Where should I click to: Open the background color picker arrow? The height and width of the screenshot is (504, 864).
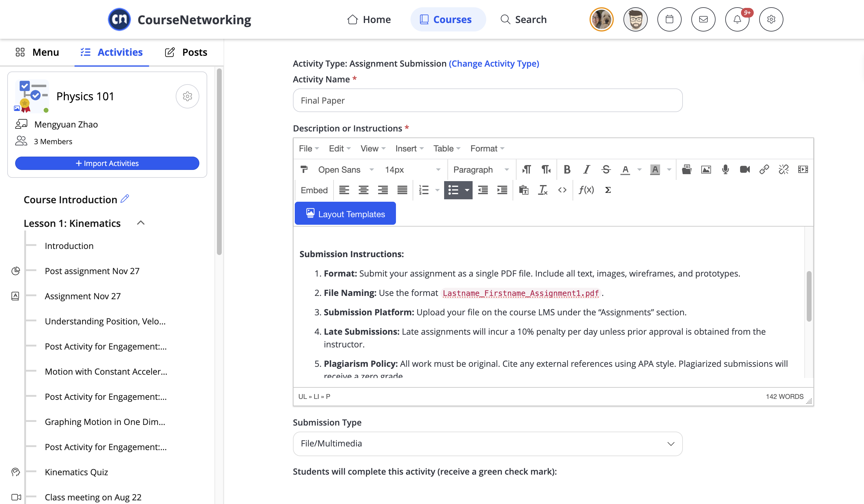click(x=669, y=169)
